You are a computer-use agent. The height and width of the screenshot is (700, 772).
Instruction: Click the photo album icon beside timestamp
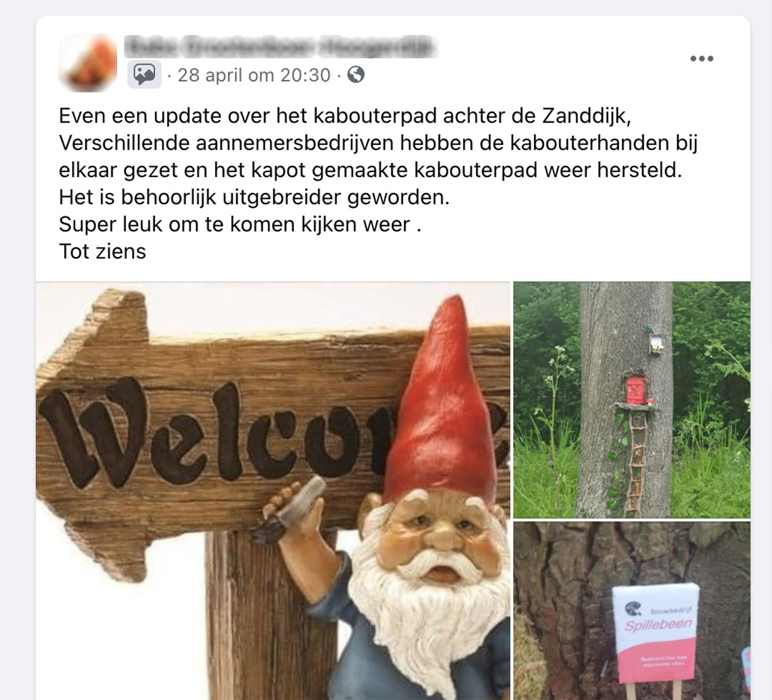[x=144, y=75]
